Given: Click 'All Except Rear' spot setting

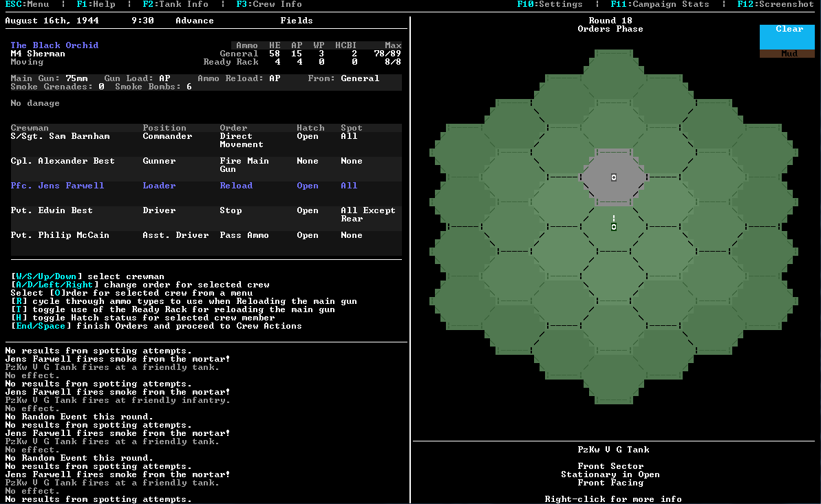Looking at the screenshot, I should [368, 215].
